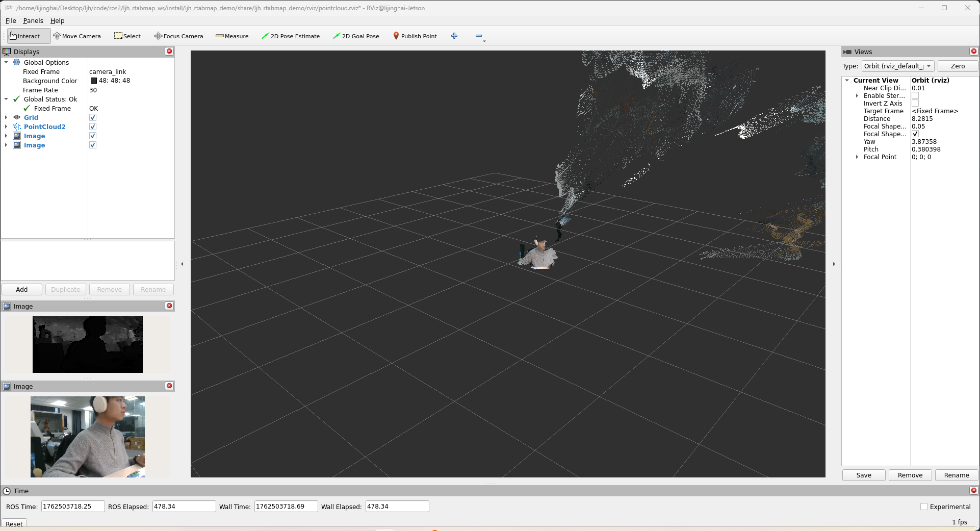Click the Remove view button
980x531 pixels.
(x=910, y=475)
